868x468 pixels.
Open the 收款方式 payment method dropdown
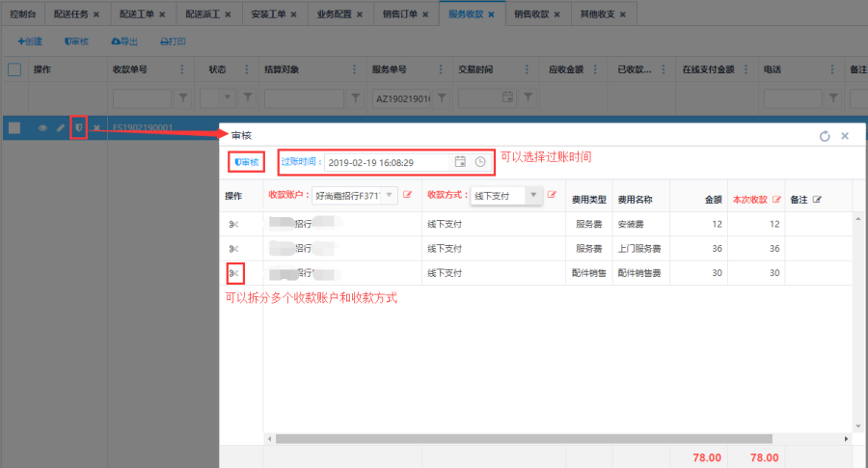(533, 195)
